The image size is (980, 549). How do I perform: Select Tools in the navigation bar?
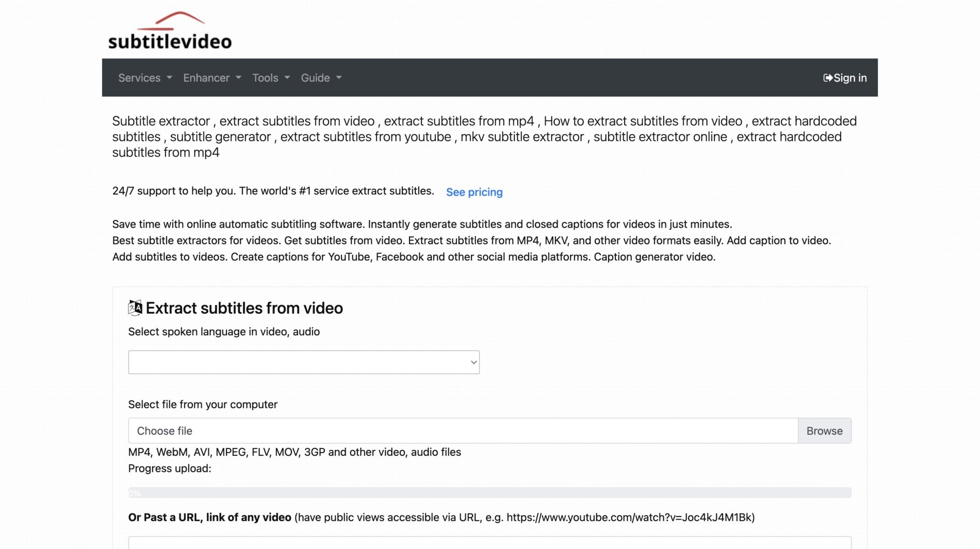(266, 77)
